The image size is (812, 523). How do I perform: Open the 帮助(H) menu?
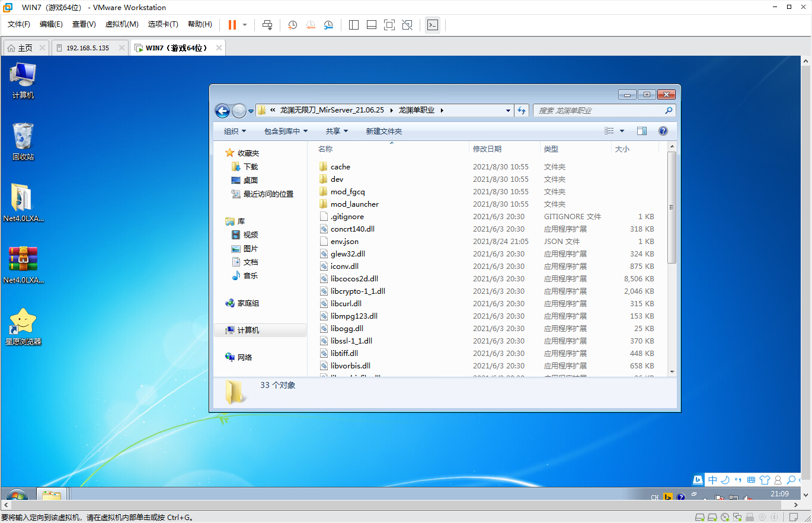[200, 24]
